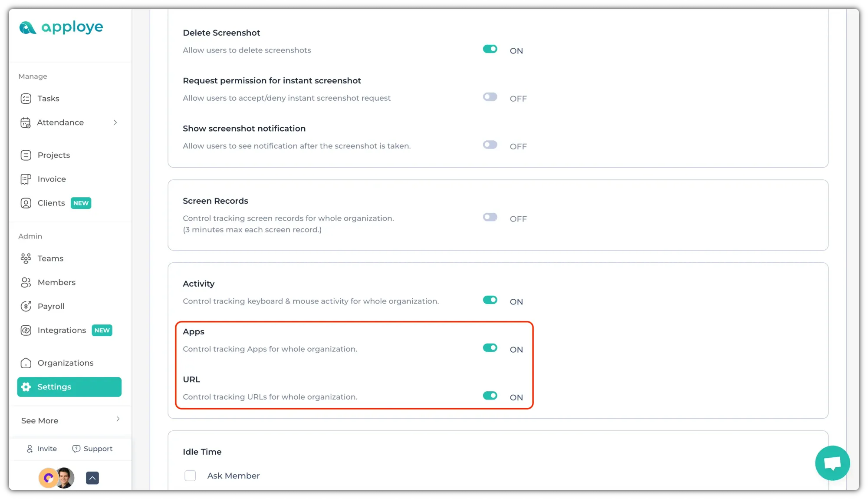Click the Tasks sidebar icon
The width and height of the screenshot is (868, 499).
(26, 99)
